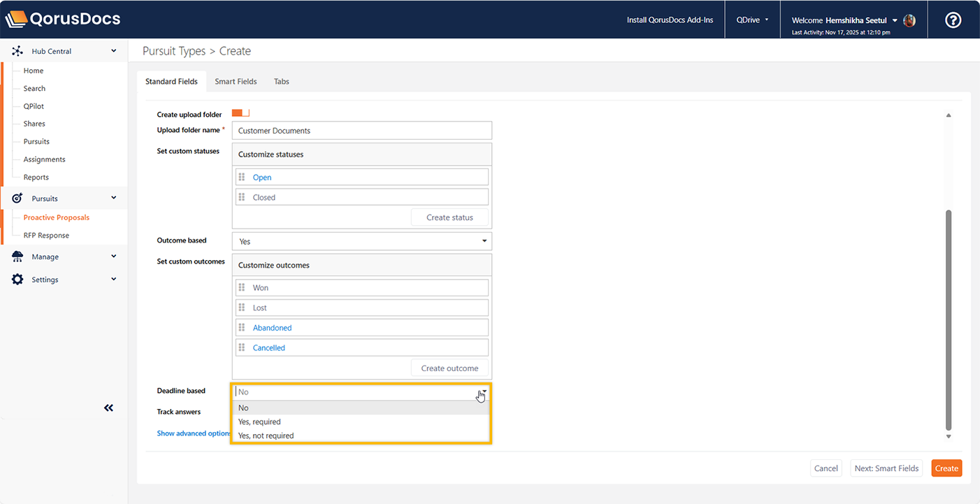Open the user profile avatar
The height and width of the screenshot is (504, 980).
pyautogui.click(x=909, y=20)
